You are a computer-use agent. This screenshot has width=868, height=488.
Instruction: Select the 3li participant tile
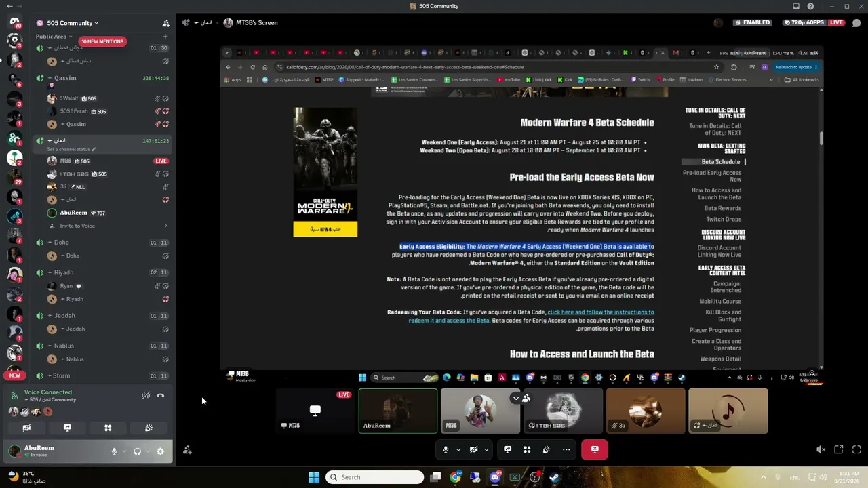(646, 411)
